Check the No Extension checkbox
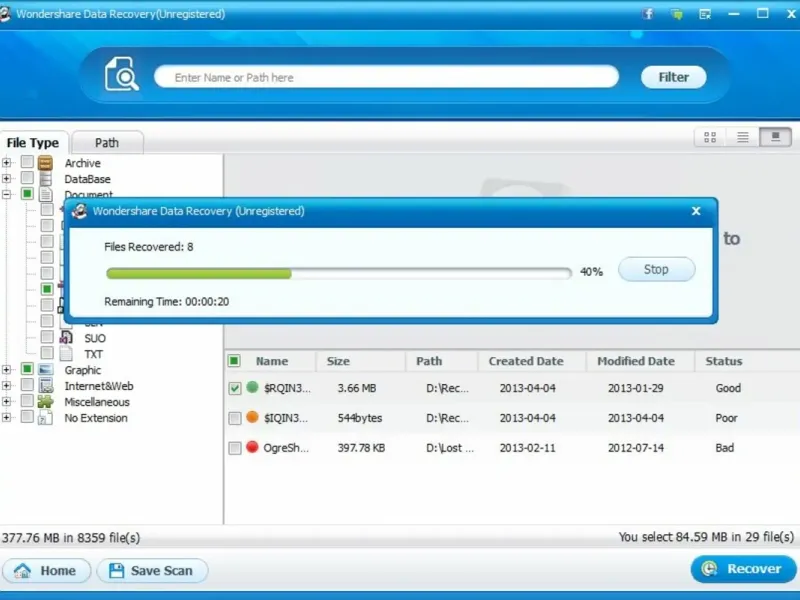 (x=27, y=417)
